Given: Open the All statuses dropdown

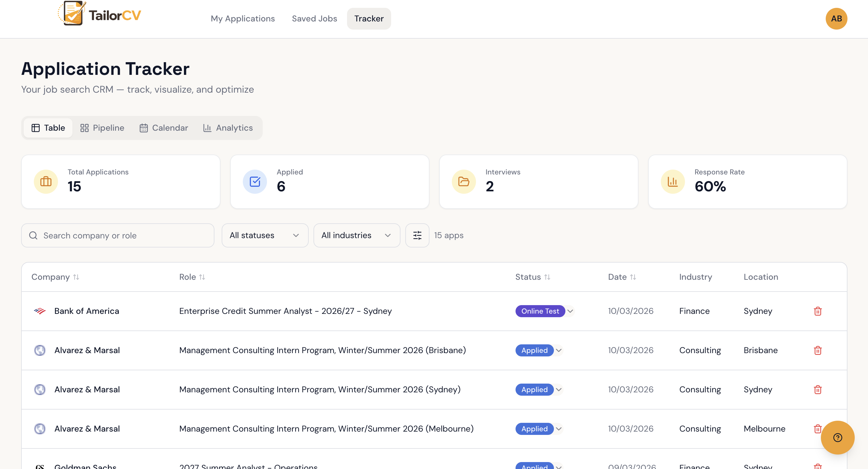Looking at the screenshot, I should click(265, 235).
